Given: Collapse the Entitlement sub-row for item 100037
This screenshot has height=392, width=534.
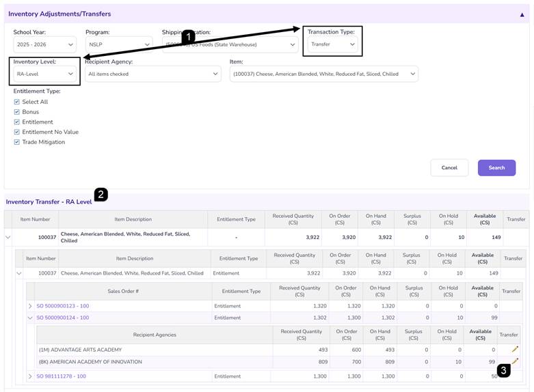Looking at the screenshot, I should [19, 273].
